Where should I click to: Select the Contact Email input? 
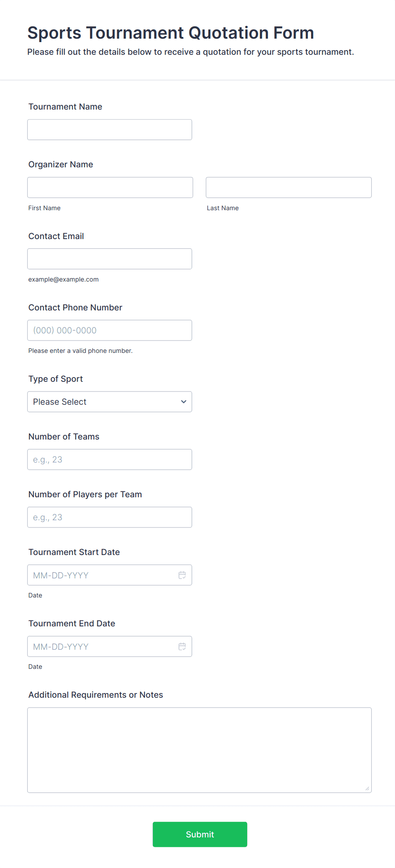[110, 259]
